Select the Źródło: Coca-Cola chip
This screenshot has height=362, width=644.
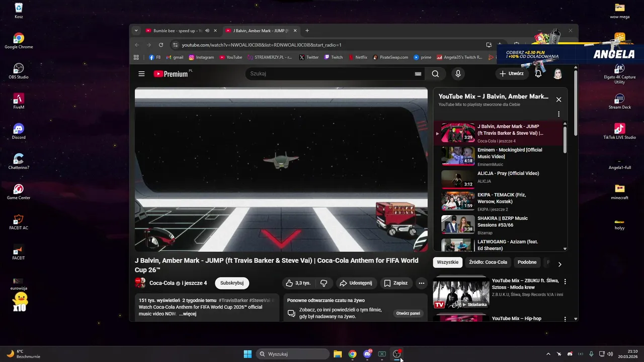coord(488,262)
